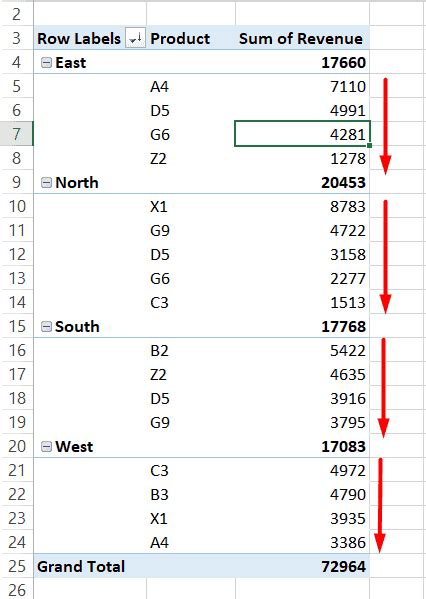The height and width of the screenshot is (599, 426).
Task: Select product B3 in row 22
Action: pyautogui.click(x=191, y=494)
